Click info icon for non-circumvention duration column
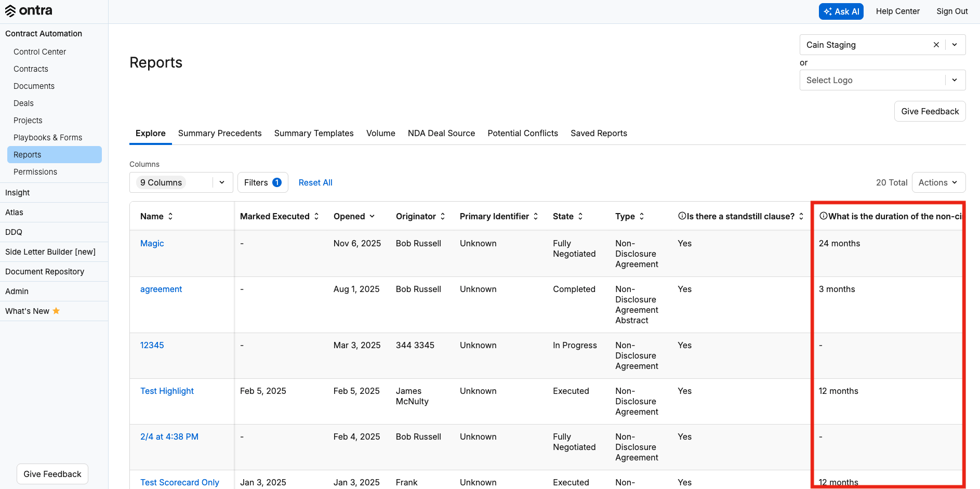The width and height of the screenshot is (980, 489). pyautogui.click(x=823, y=216)
